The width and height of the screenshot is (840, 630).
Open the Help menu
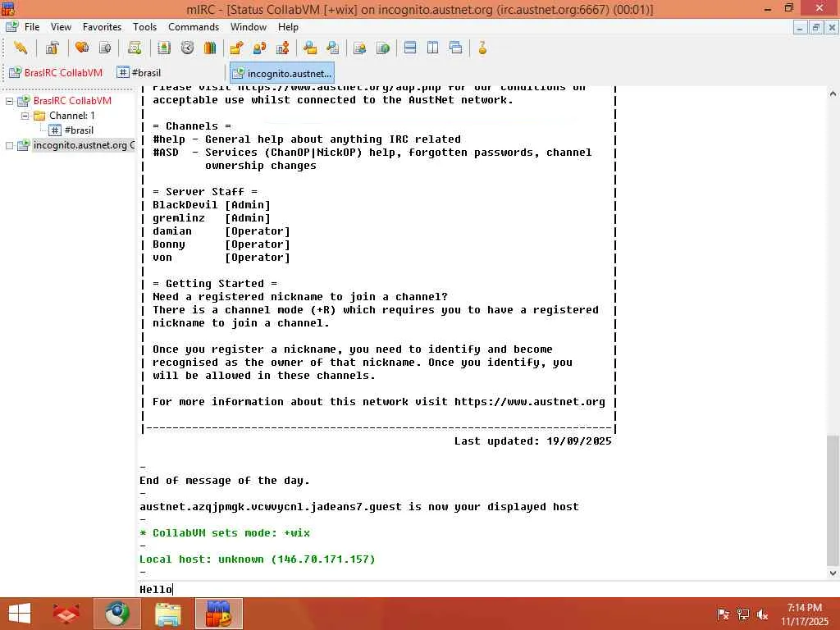coord(288,27)
